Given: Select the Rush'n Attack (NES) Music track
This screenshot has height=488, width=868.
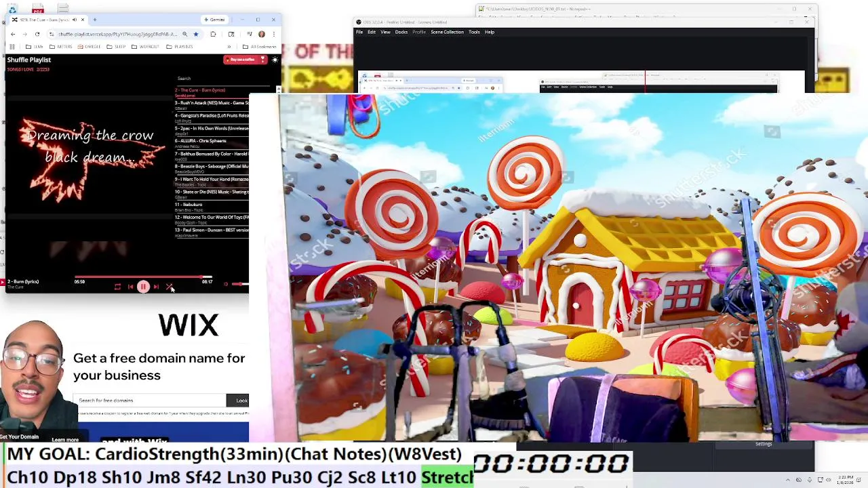Looking at the screenshot, I should [212, 105].
